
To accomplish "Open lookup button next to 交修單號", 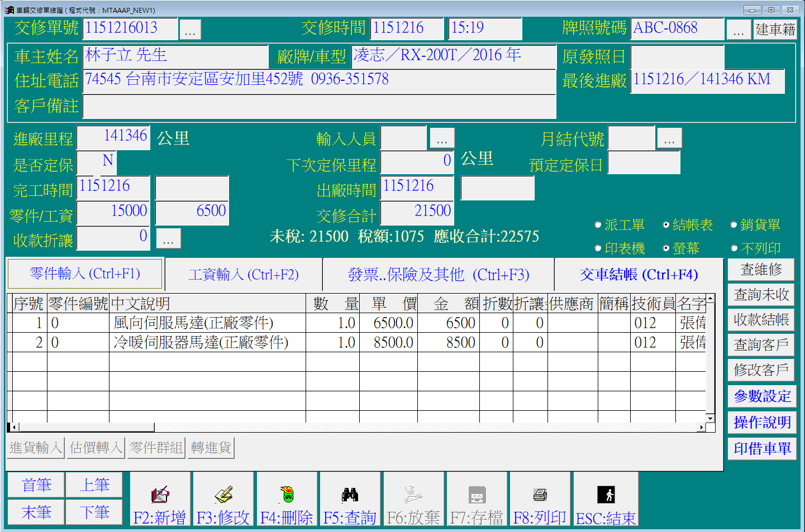I will [190, 30].
